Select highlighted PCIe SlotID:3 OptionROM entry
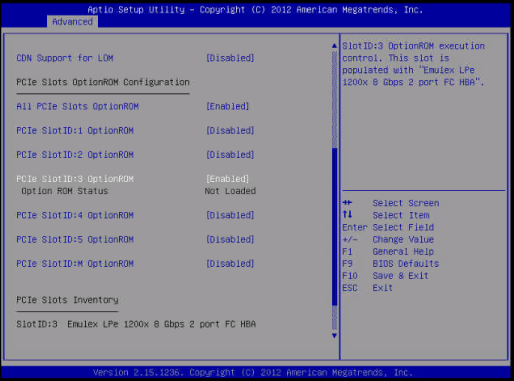This screenshot has height=381, width=514. point(75,179)
